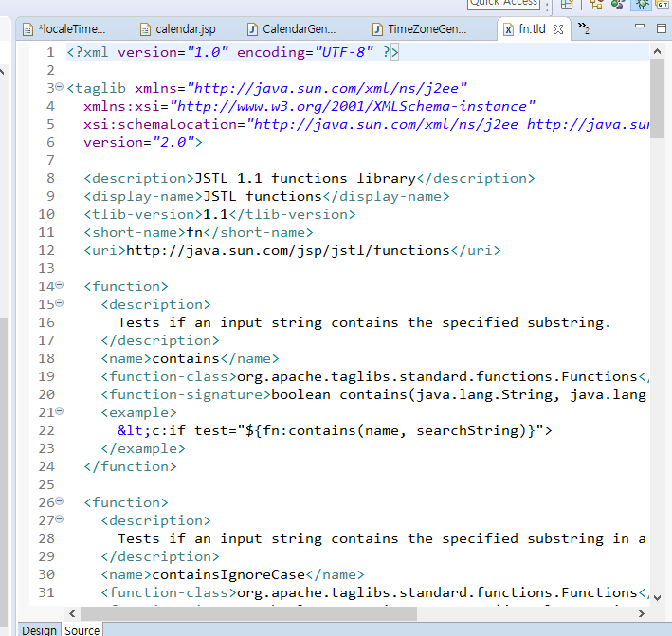
Task: Select the fn.tld editor tab
Action: (x=532, y=29)
